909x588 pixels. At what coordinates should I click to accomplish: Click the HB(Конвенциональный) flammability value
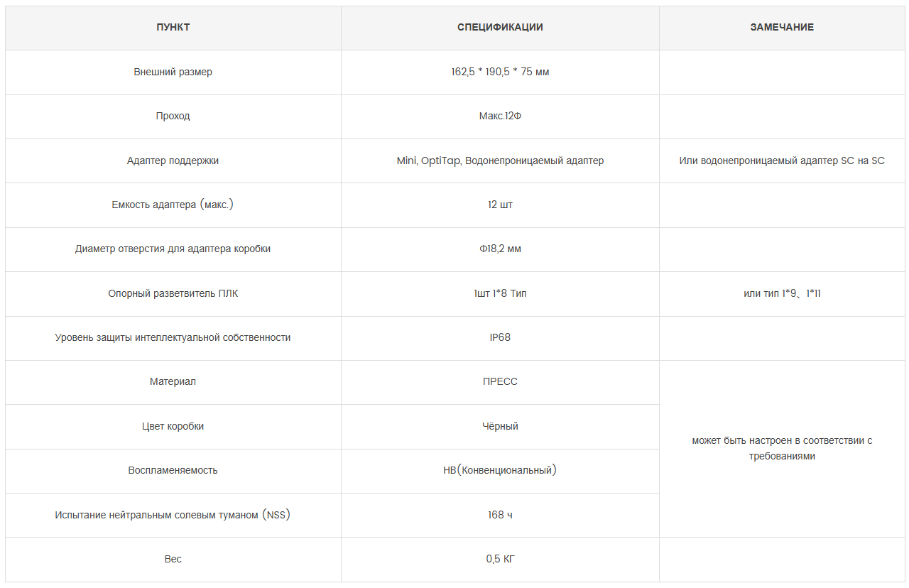point(500,470)
